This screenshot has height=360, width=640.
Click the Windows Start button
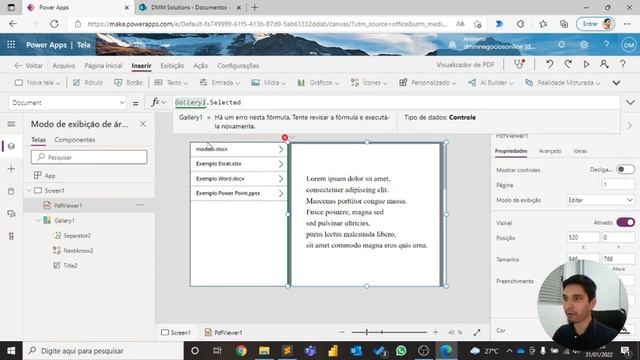pyautogui.click(x=11, y=350)
